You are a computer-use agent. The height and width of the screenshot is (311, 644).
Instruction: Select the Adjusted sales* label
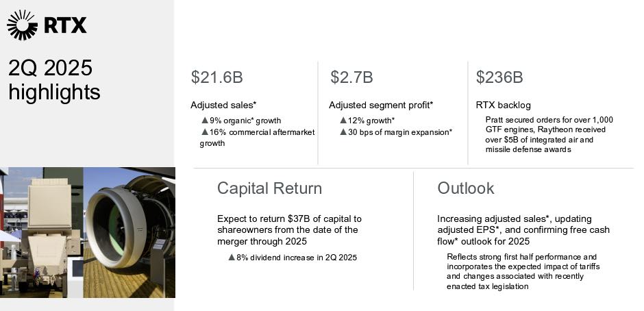(x=223, y=105)
